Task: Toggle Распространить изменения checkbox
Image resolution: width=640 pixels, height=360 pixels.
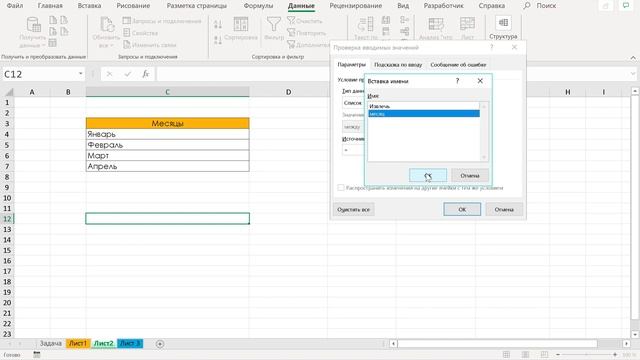Action: pyautogui.click(x=341, y=188)
